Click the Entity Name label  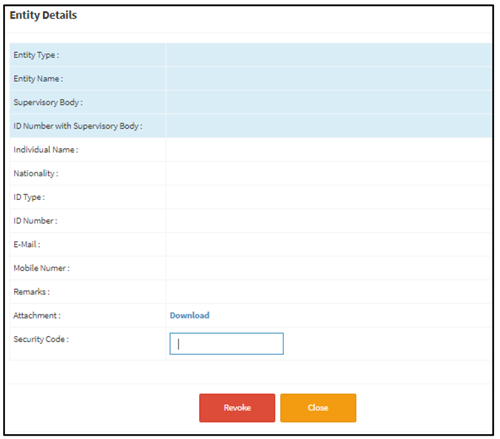(x=38, y=79)
